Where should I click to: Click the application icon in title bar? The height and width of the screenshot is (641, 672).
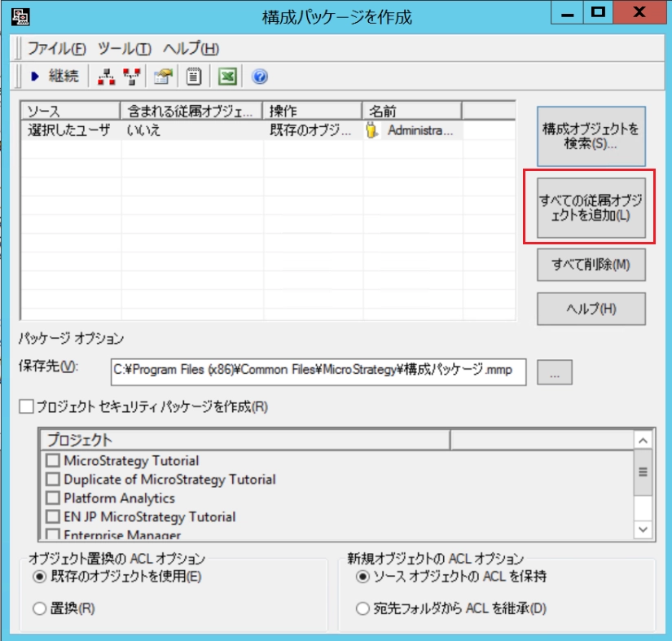20,17
